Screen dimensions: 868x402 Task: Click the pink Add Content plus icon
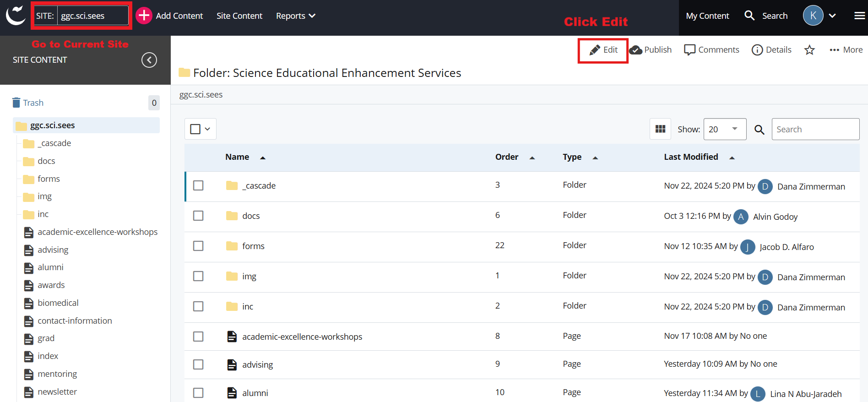144,16
